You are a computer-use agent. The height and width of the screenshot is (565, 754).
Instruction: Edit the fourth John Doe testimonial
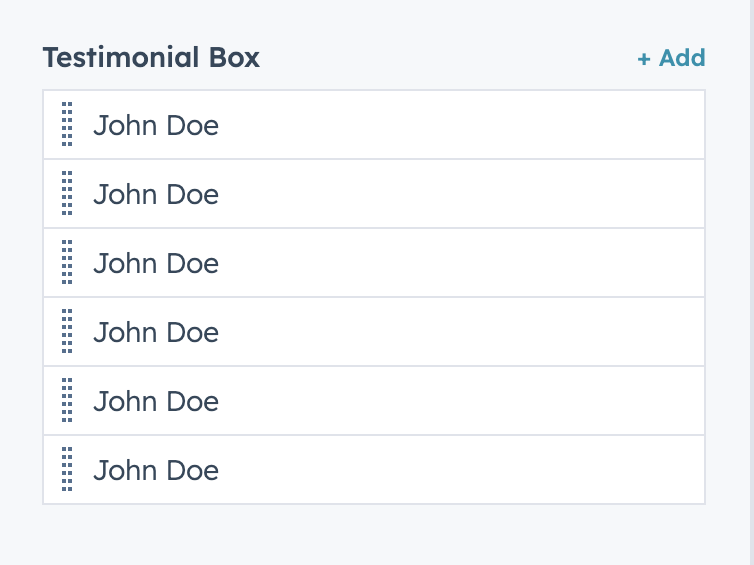tap(156, 333)
